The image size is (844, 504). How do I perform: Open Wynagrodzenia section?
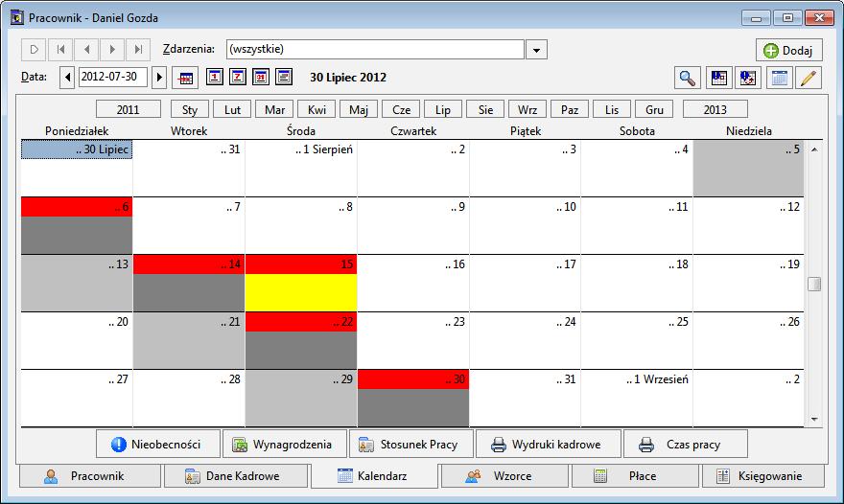285,444
